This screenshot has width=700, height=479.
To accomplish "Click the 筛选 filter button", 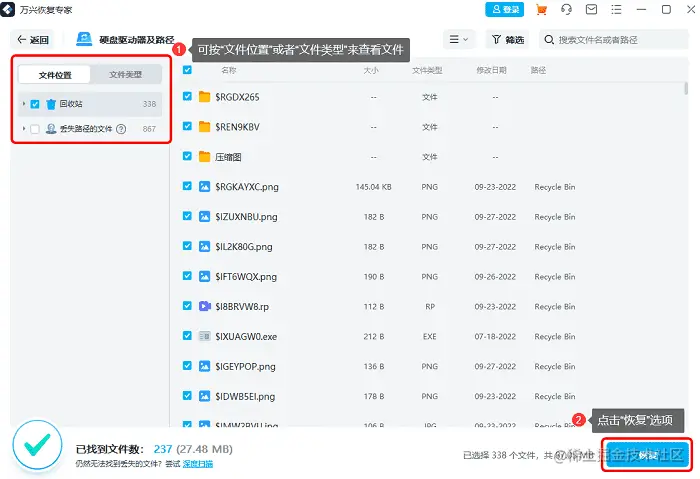I will (x=508, y=40).
